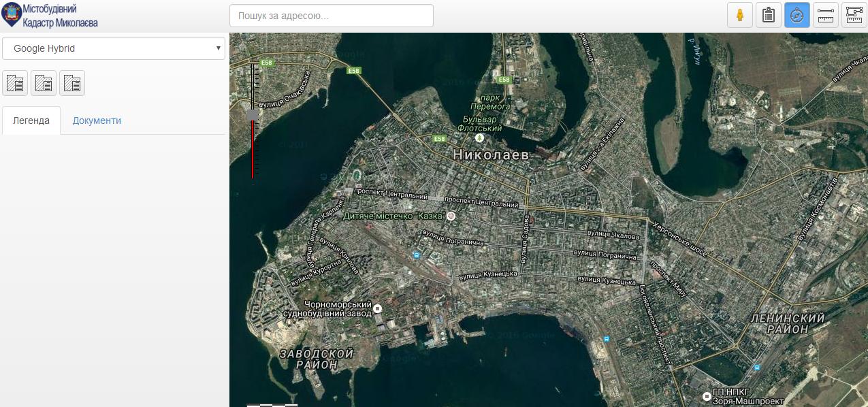Click the zoom slider handle on map

point(253,114)
